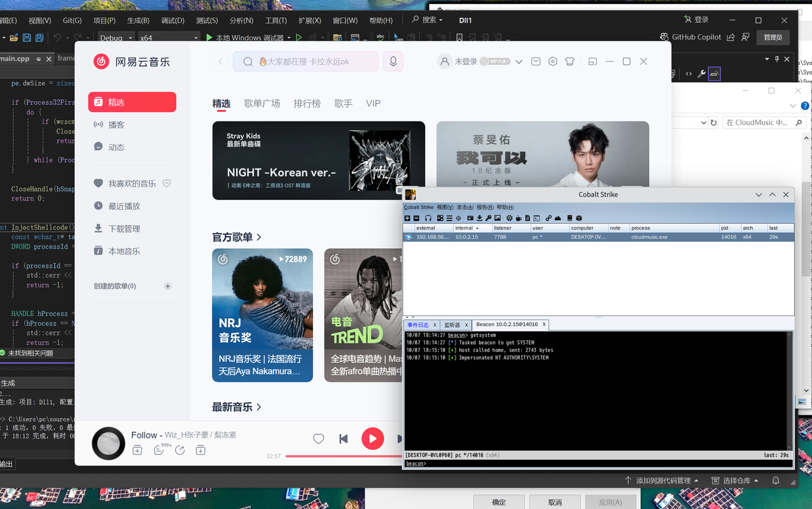Show Cobalt Strike targets crosshair icon
This screenshot has height=509, width=812.
[458, 218]
